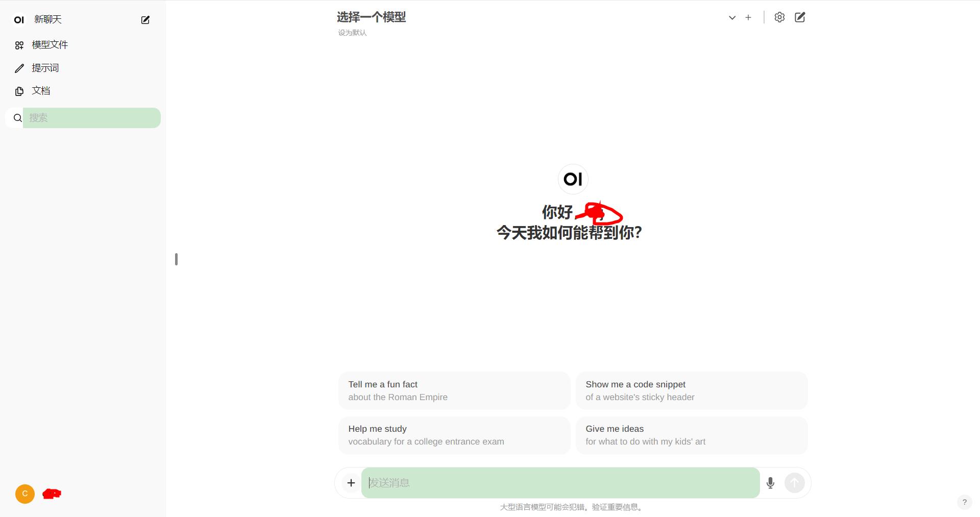Click the center OI logo

(x=573, y=179)
